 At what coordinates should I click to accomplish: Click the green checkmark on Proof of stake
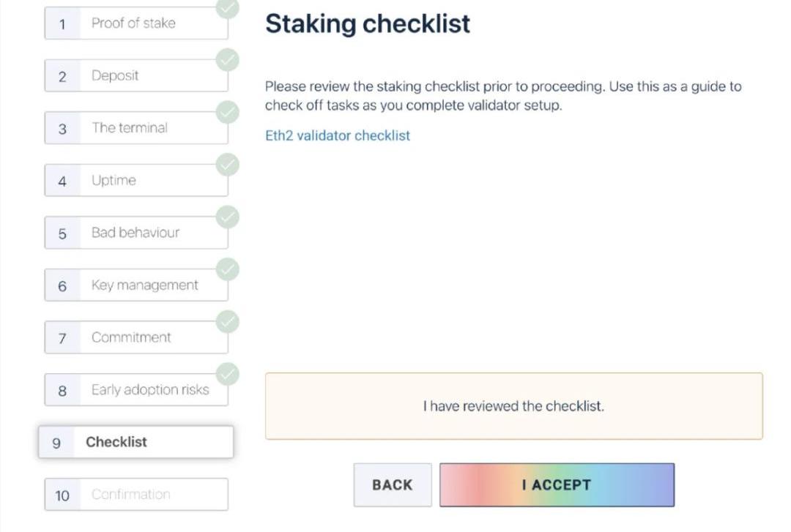tap(228, 8)
